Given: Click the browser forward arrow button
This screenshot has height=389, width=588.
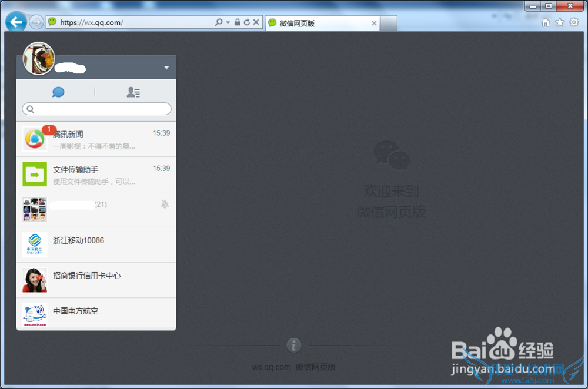Looking at the screenshot, I should point(36,22).
